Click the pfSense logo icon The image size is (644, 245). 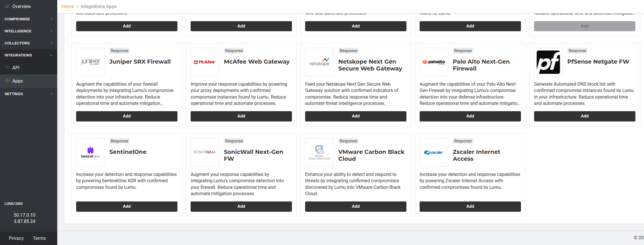[x=548, y=62]
